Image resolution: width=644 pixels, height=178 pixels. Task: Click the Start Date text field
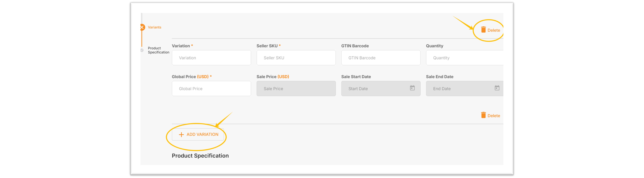tap(375, 89)
